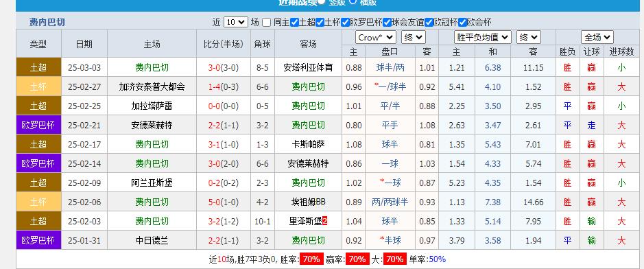Screen dimensions: 644x269
Task: Click the 比分(半场) column header
Action: (x=224, y=44)
